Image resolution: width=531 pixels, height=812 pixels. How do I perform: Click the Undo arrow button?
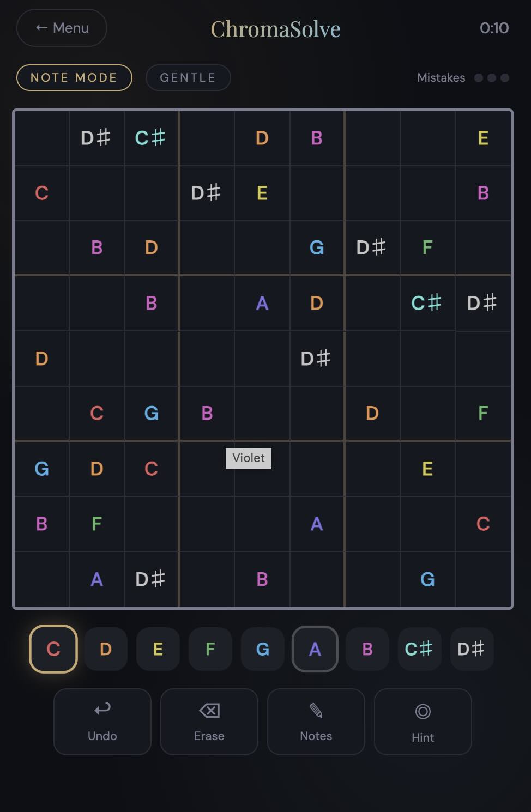tap(102, 722)
